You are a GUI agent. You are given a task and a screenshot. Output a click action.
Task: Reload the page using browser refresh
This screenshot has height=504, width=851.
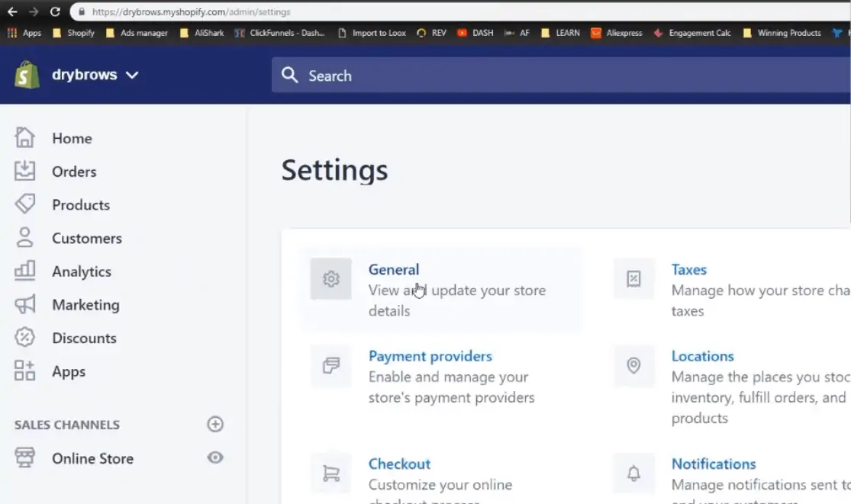point(55,11)
